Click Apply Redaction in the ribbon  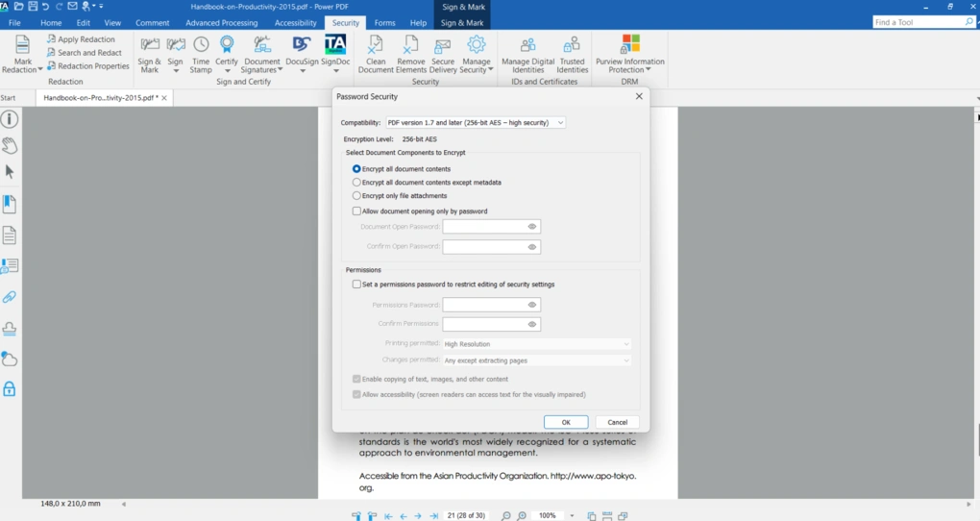[81, 38]
